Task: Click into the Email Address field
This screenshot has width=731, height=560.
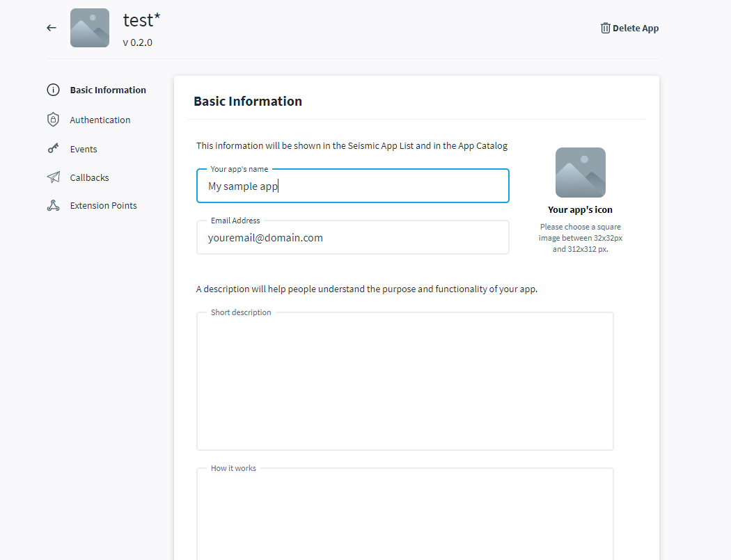Action: coord(353,238)
